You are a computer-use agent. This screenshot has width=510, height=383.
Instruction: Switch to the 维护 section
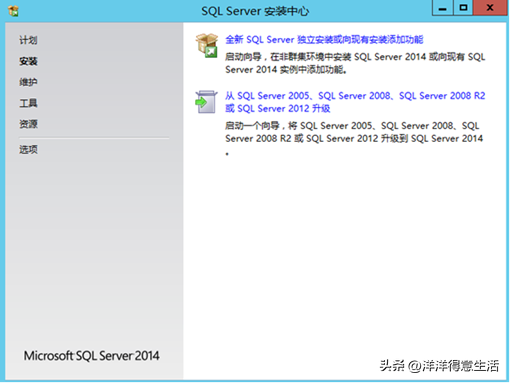(x=28, y=82)
